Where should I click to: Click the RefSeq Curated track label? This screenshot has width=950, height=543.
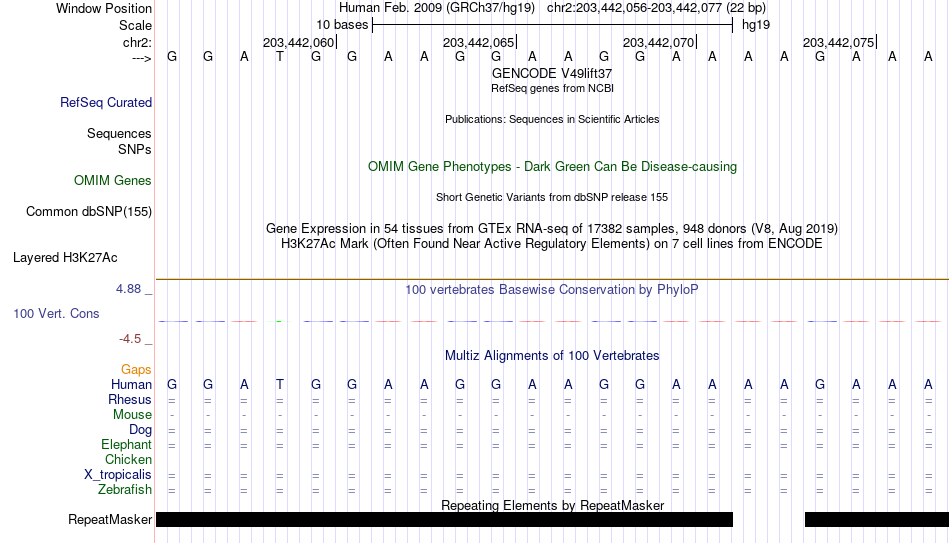click(x=106, y=102)
